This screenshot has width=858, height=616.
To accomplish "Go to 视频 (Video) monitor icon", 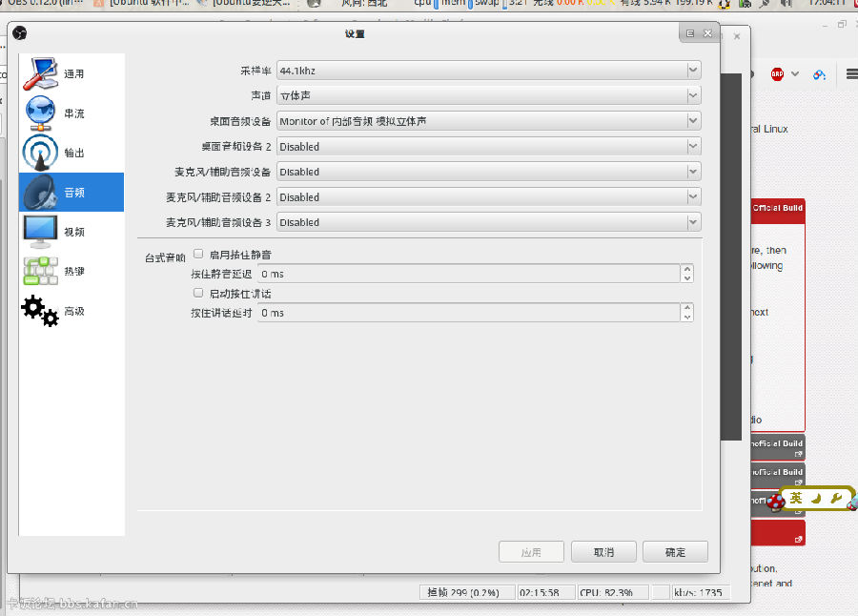I will (41, 232).
